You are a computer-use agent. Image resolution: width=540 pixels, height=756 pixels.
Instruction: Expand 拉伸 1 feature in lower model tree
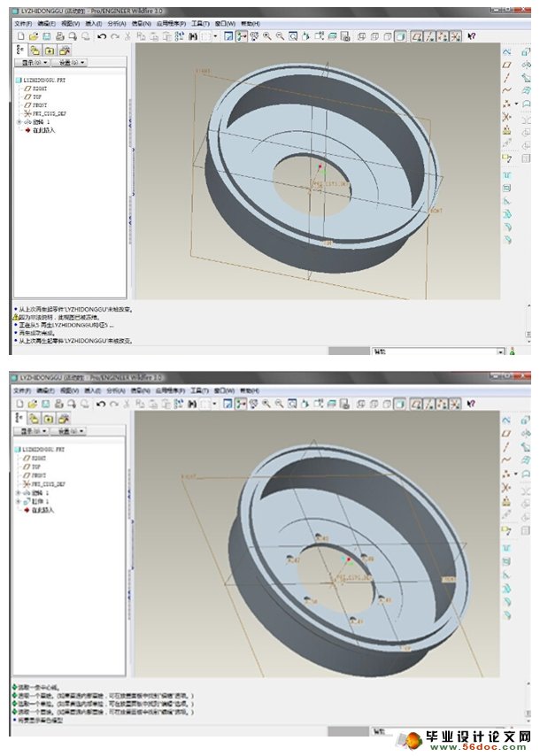point(19,501)
